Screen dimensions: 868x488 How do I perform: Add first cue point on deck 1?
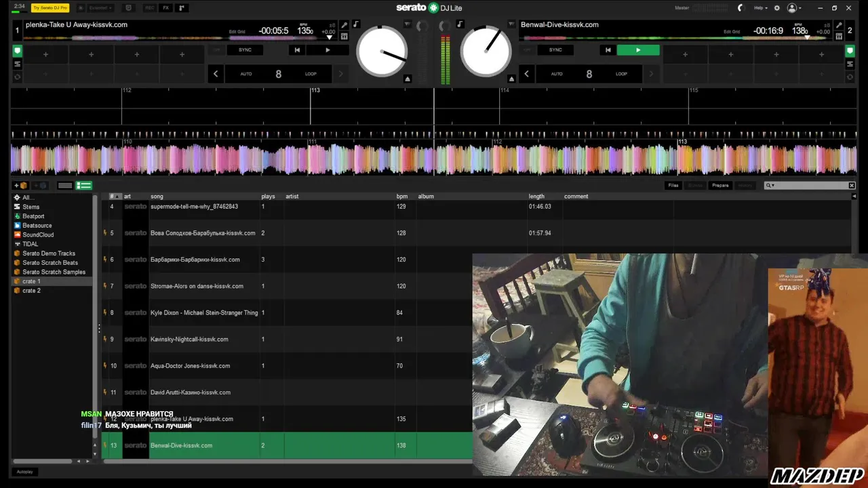click(46, 54)
